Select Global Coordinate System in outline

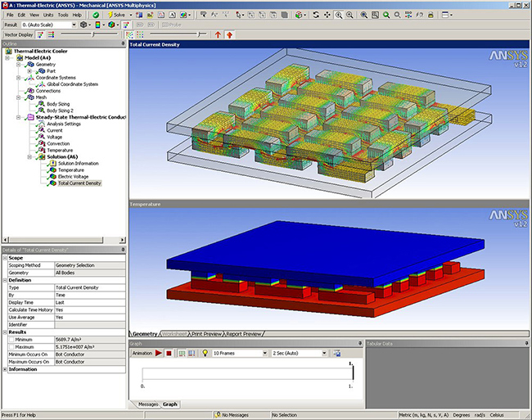72,84
